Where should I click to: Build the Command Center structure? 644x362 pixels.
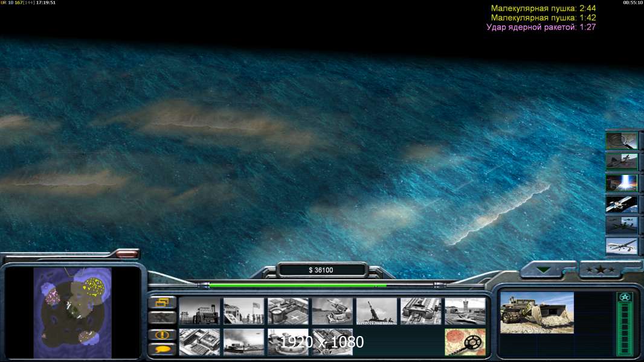[332, 342]
